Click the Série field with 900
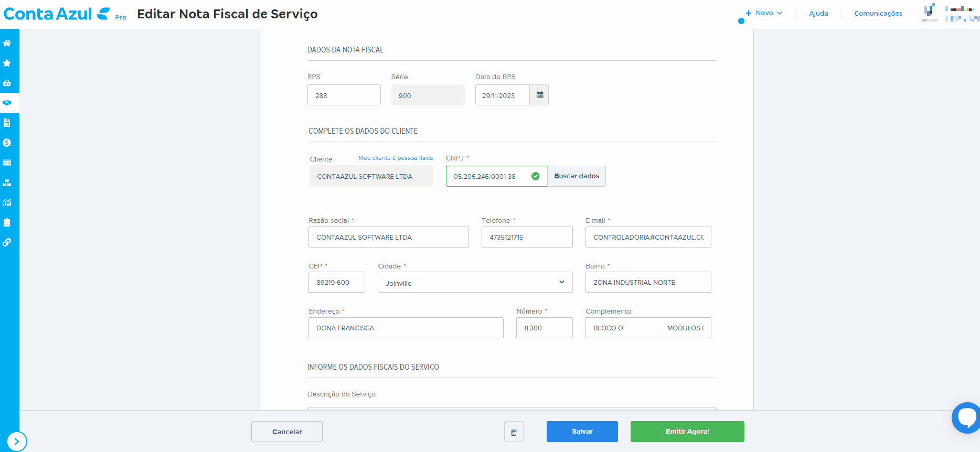 428,95
